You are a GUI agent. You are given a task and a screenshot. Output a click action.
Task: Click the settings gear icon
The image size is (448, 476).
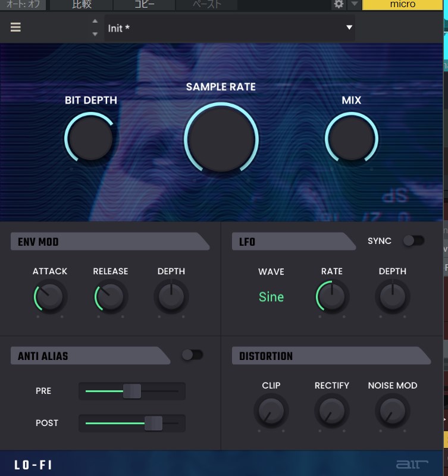click(x=339, y=5)
